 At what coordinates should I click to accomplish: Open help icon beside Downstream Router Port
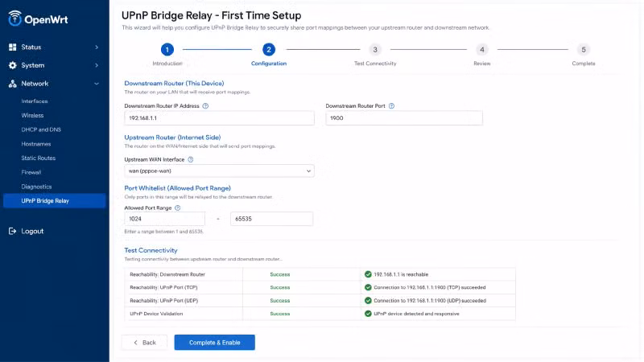[x=391, y=106]
